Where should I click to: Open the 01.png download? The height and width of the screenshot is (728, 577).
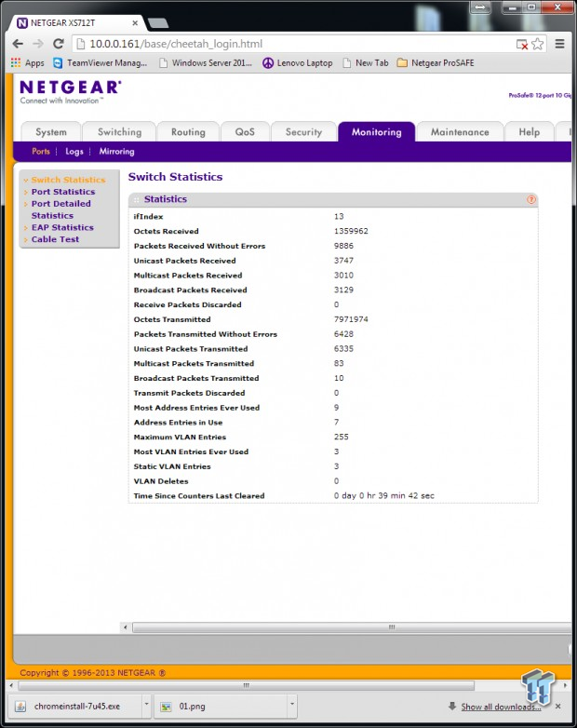pyautogui.click(x=220, y=707)
